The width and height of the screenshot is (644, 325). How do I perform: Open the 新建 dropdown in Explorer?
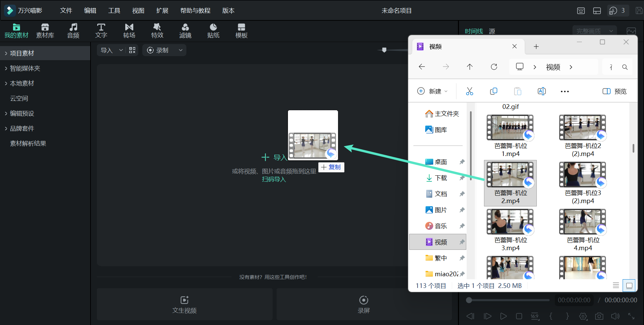click(x=433, y=91)
